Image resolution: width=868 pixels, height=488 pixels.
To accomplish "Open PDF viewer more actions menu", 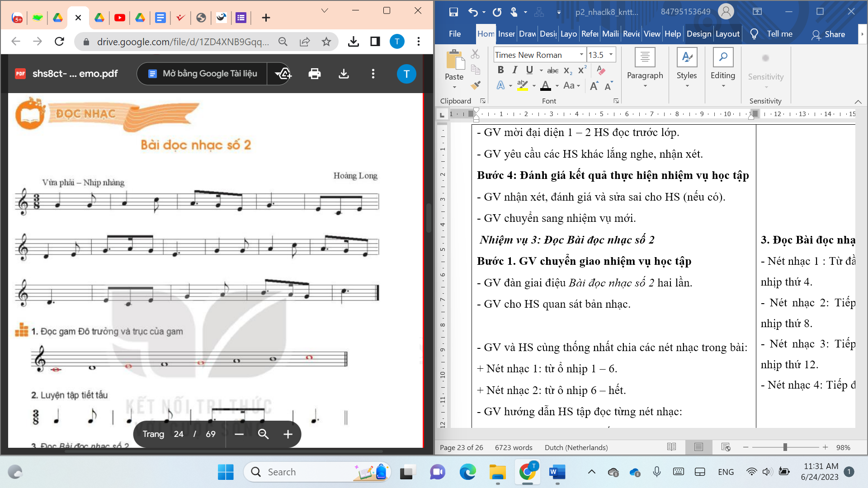I will tap(373, 74).
